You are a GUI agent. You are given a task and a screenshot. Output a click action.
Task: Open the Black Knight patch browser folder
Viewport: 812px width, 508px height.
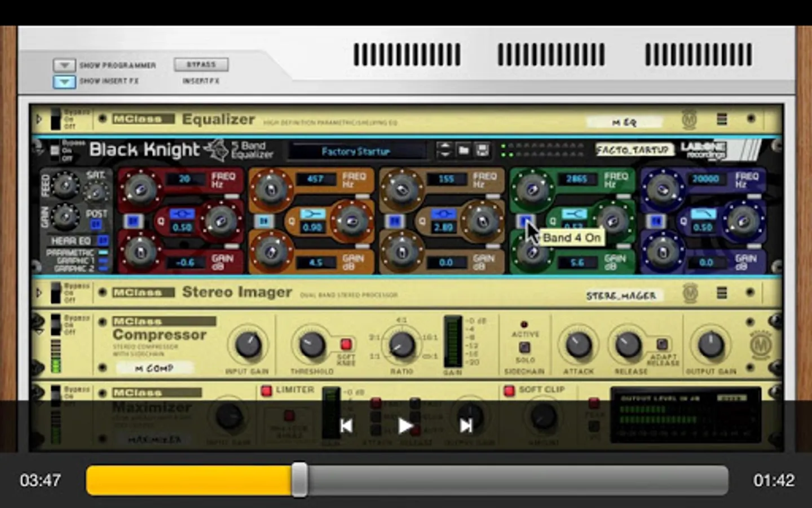pos(464,150)
